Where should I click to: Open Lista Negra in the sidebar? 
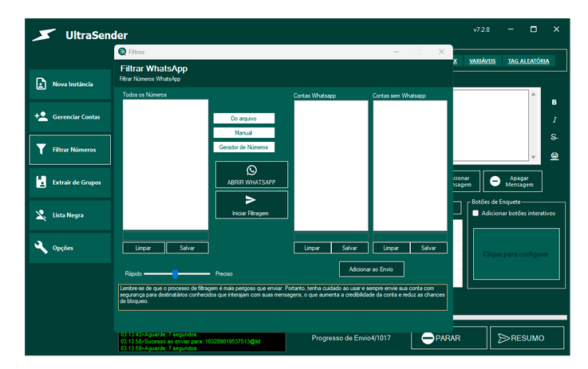(69, 215)
